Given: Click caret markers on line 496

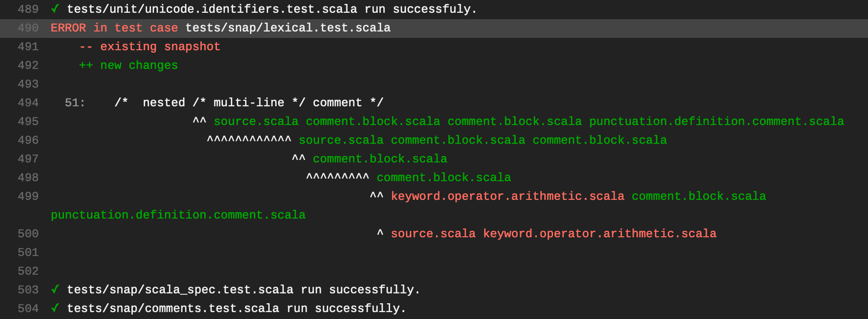Looking at the screenshot, I should coord(249,139).
